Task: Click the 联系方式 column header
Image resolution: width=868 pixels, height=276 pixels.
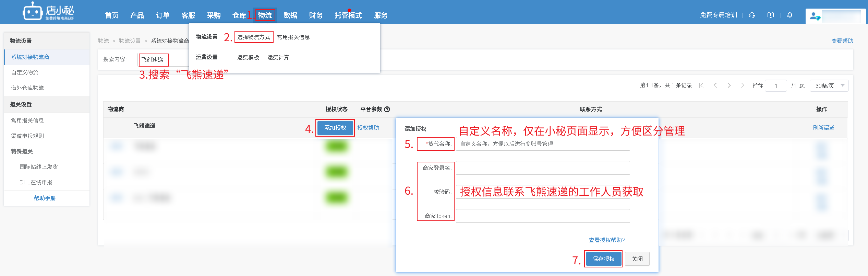Action: (x=591, y=109)
